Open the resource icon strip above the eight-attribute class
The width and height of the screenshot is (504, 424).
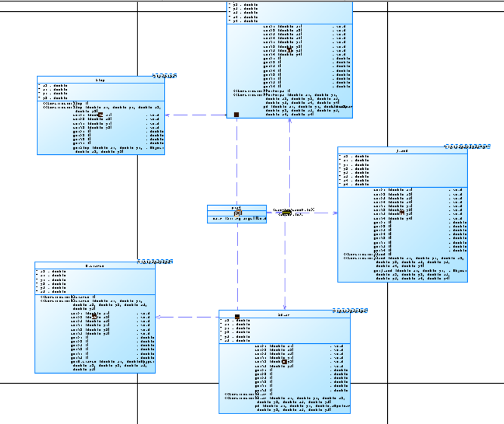click(x=467, y=147)
